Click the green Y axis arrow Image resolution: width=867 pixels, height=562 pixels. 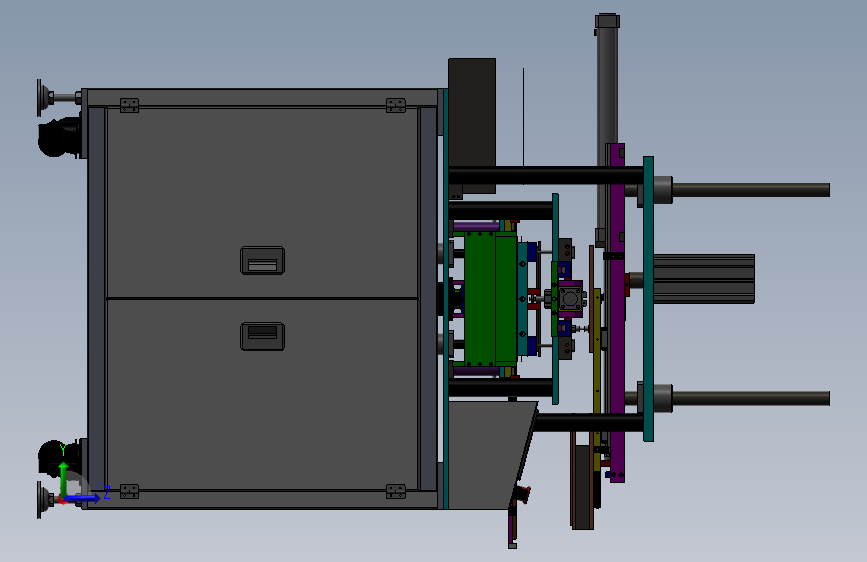coord(64,479)
